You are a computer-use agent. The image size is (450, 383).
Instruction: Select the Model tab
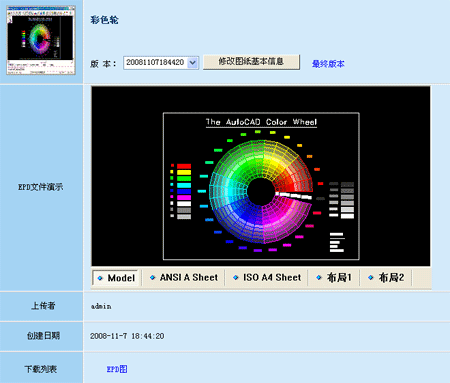[115, 278]
